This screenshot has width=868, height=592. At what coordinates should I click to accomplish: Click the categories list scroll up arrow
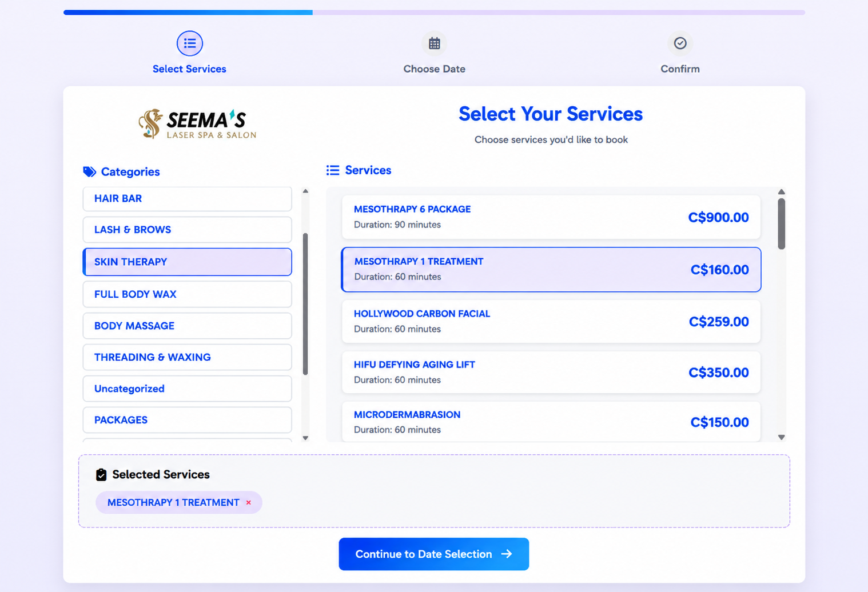coord(305,191)
